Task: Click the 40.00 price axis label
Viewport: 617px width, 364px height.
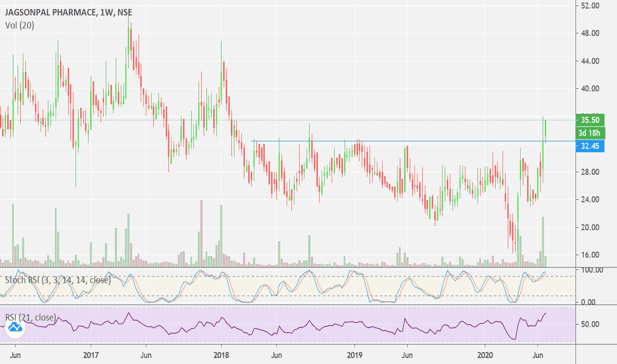Action: pos(590,89)
